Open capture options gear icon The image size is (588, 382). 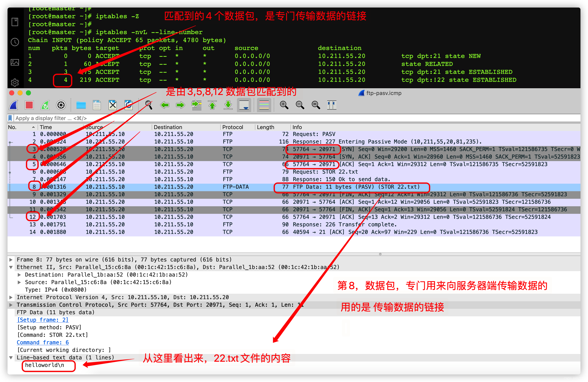pyautogui.click(x=61, y=105)
